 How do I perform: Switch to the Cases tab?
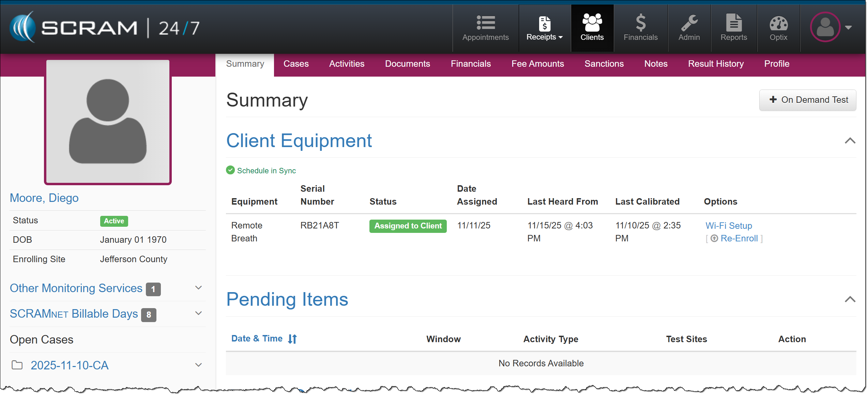(x=296, y=64)
